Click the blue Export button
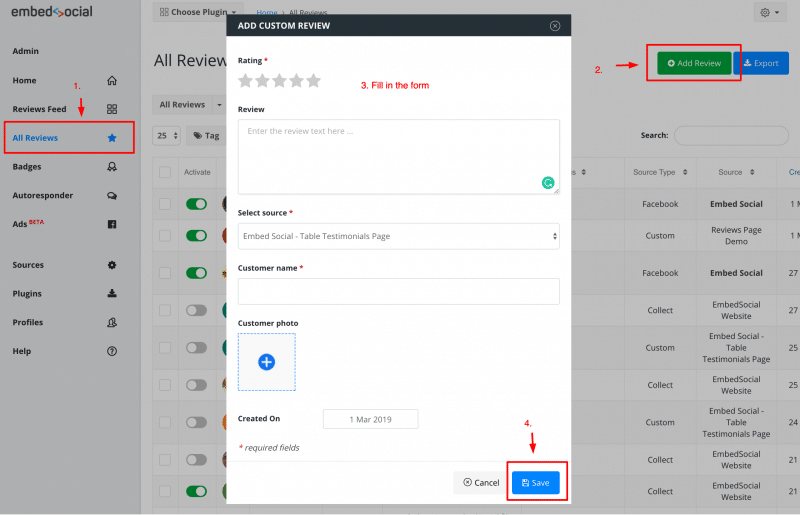The width and height of the screenshot is (800, 515). [761, 63]
